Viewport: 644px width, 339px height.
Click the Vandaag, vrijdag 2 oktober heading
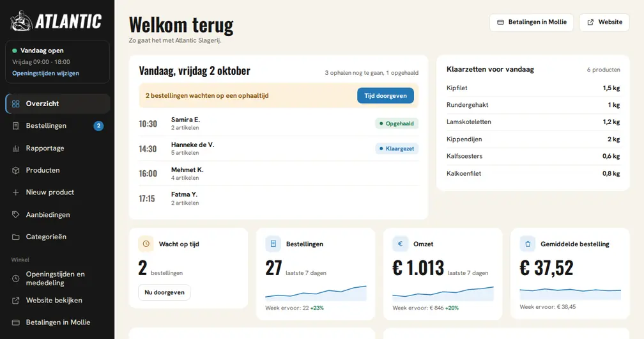[195, 70]
